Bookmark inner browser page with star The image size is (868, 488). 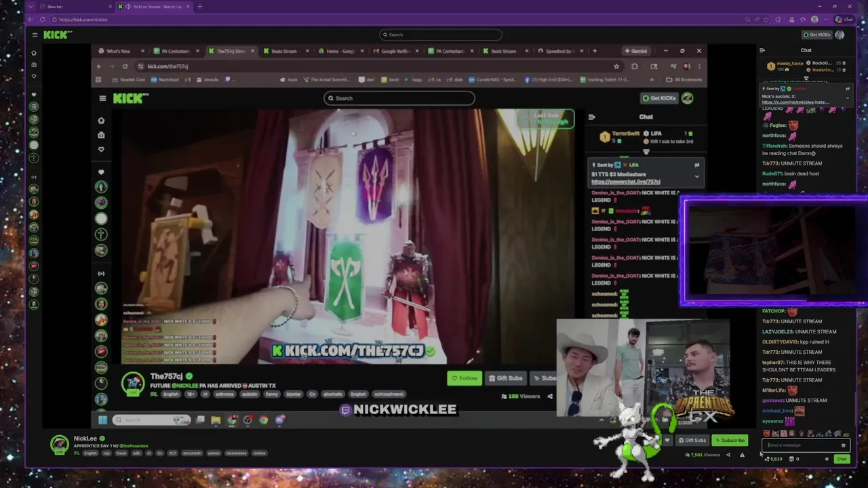(616, 66)
